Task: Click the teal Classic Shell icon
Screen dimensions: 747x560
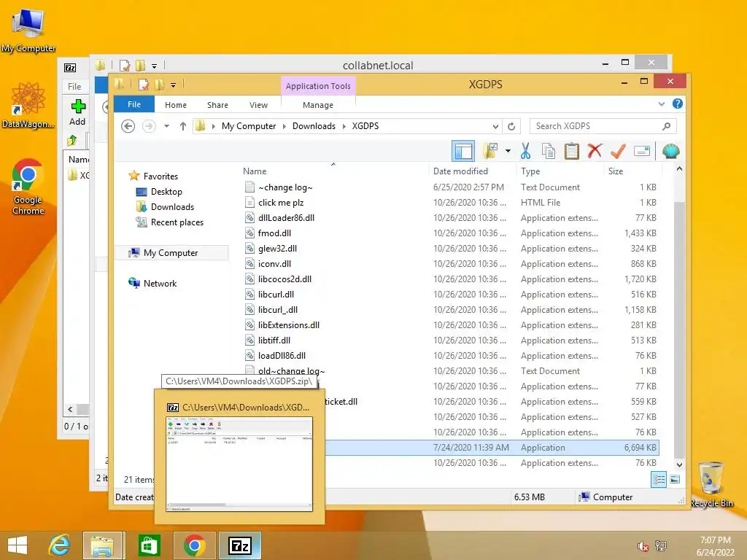Action: click(670, 151)
